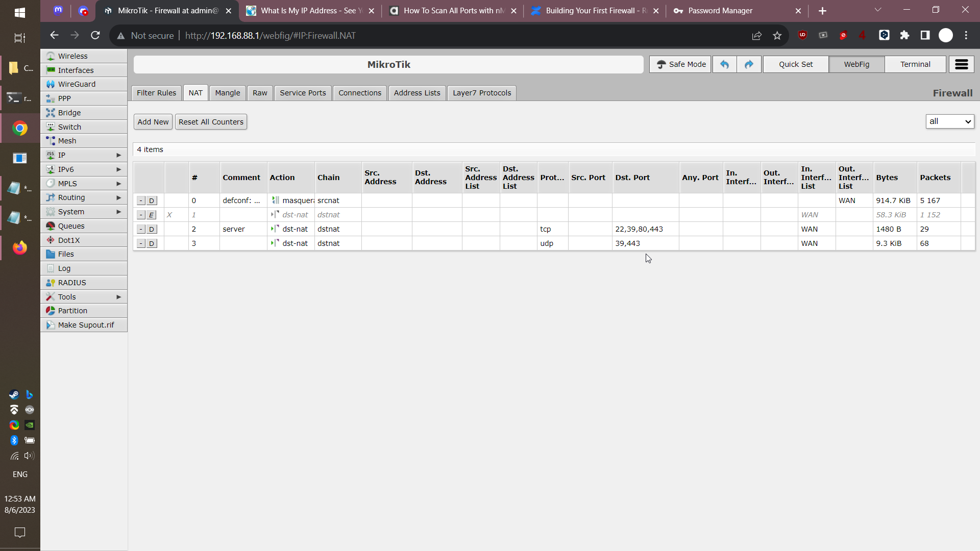Switch to Filter Rules tab
Screen dimensions: 980x551
[x=156, y=93]
